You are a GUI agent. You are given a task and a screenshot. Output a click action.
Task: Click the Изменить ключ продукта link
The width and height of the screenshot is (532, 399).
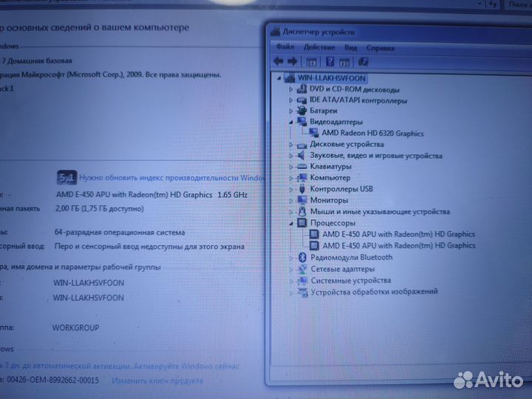click(x=157, y=381)
